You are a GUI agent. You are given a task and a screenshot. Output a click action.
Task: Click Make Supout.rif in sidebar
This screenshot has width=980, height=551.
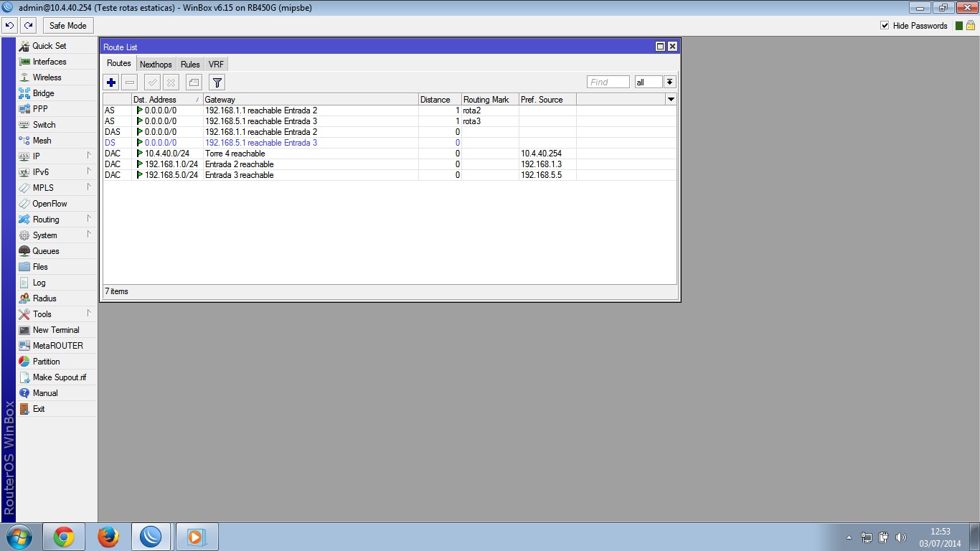click(57, 377)
